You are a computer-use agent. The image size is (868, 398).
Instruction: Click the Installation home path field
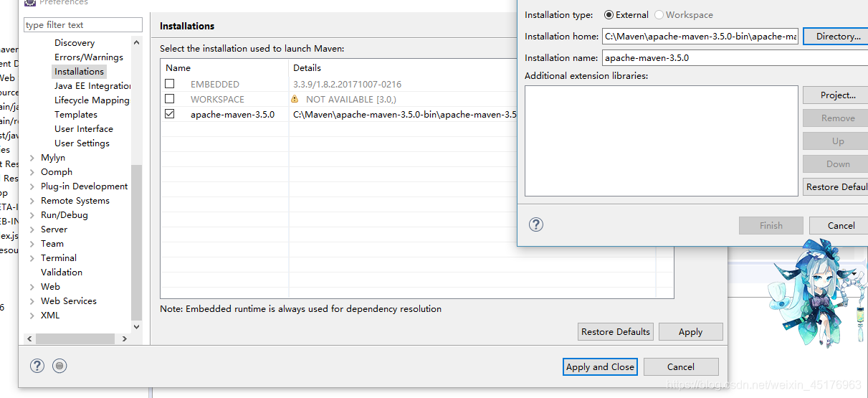pyautogui.click(x=700, y=37)
